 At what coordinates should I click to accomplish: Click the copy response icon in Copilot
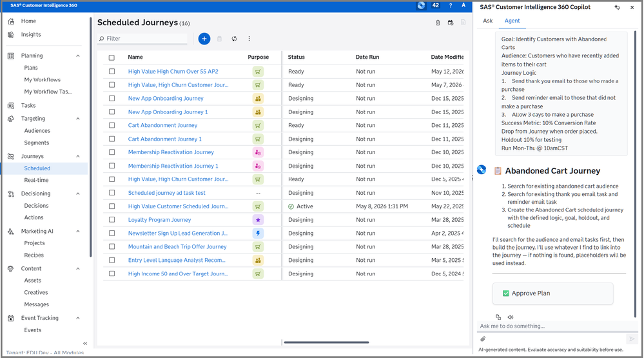pos(498,317)
